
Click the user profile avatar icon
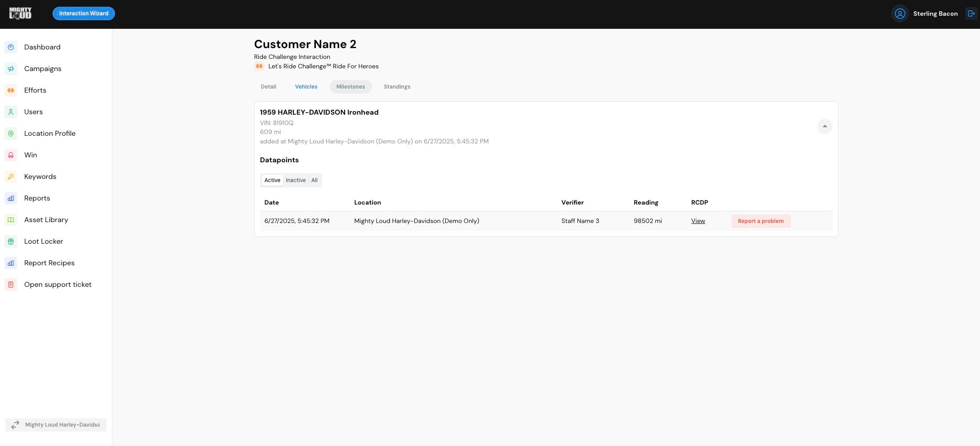(x=900, y=13)
